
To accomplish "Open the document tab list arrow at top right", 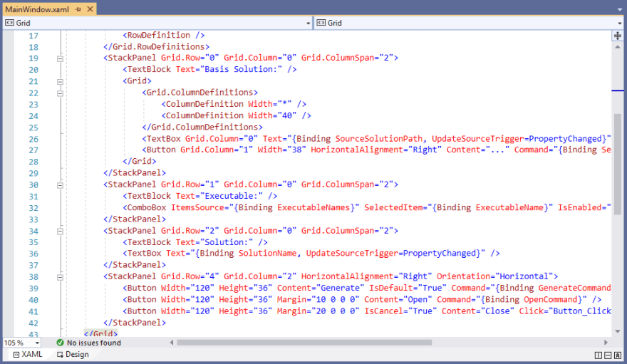I will [619, 9].
